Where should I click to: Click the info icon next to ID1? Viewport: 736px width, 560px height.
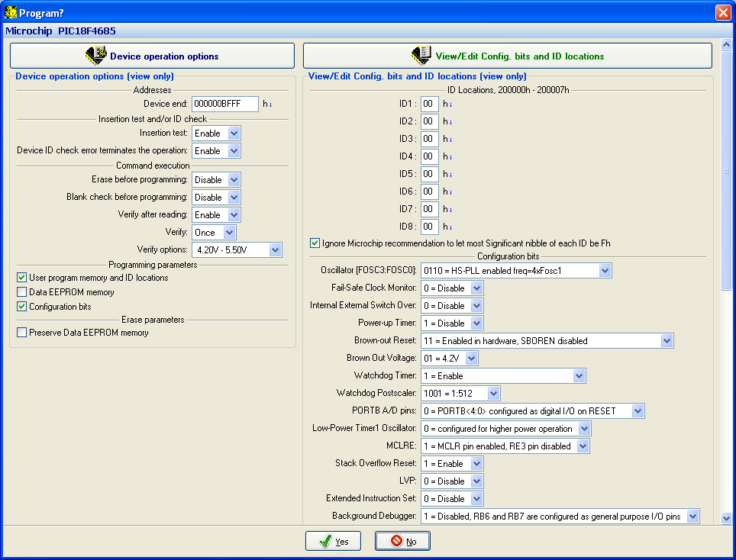pos(450,105)
